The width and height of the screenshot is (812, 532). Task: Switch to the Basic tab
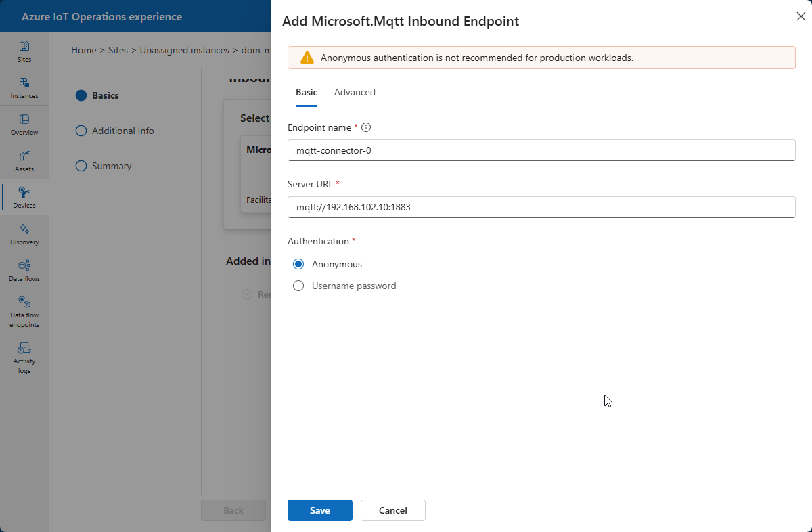pyautogui.click(x=306, y=92)
